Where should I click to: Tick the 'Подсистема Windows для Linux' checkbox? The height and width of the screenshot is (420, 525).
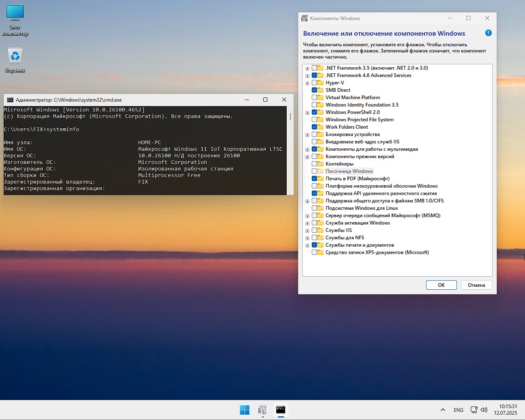pos(315,208)
